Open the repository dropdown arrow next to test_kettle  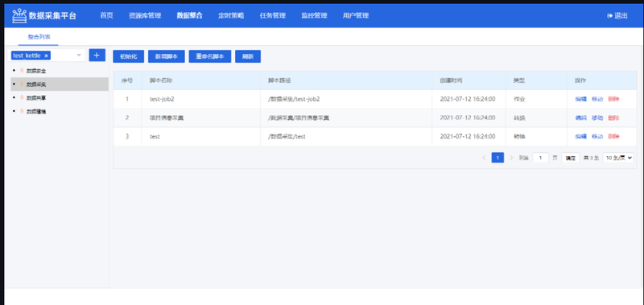[x=79, y=55]
